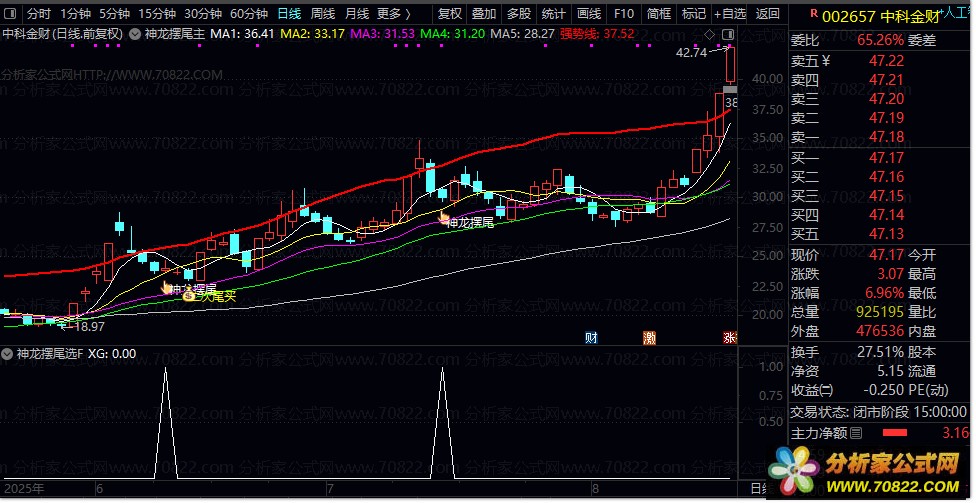Expand the 神龙摆尾选F sub-indicator dropdown arrow
This screenshot has height=503, width=976.
[x=7, y=354]
